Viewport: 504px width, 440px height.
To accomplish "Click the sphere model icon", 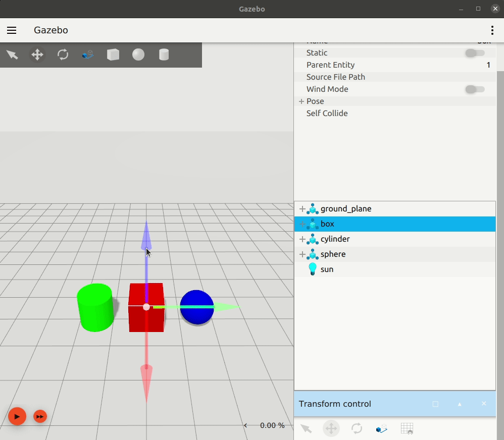I will click(x=313, y=254).
